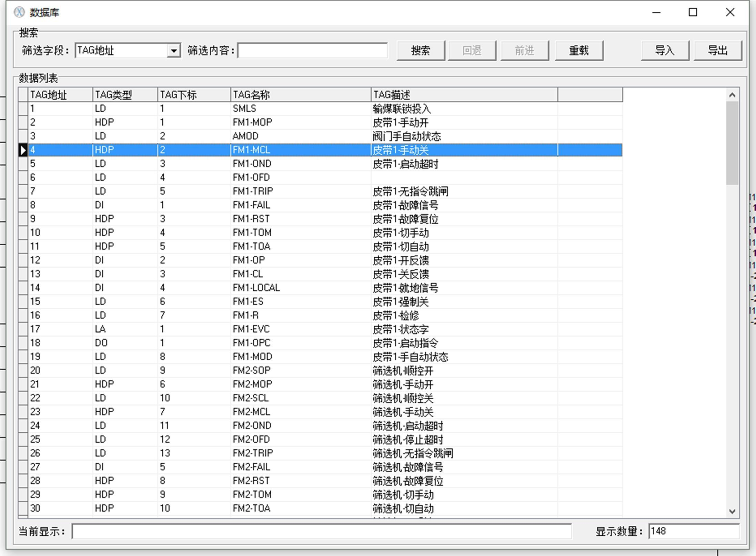Select the row selector for row 1
The height and width of the screenshot is (556, 756).
pos(23,109)
